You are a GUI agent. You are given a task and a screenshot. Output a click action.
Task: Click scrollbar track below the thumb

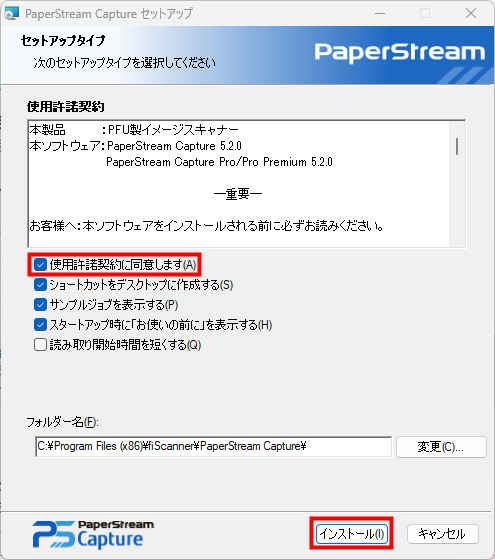coord(457,200)
